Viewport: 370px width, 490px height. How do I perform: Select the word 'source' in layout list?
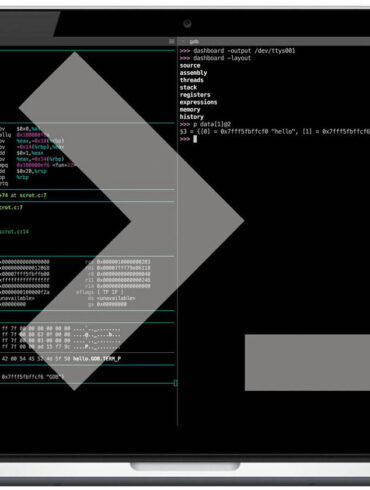(x=190, y=65)
